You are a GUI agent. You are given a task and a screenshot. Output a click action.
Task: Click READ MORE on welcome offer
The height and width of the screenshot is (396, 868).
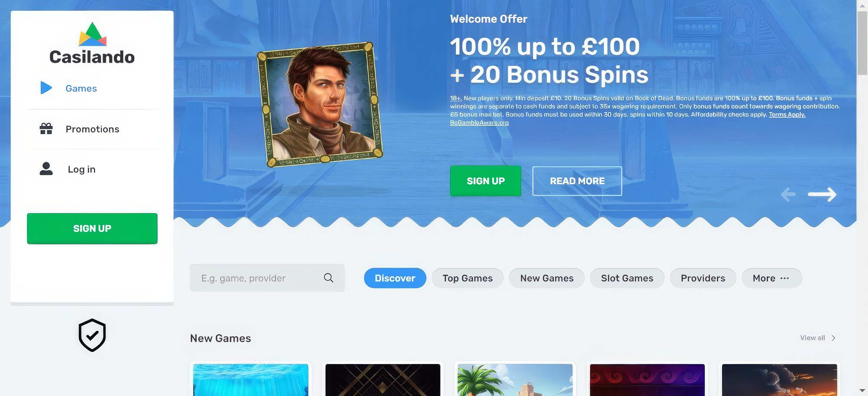577,181
